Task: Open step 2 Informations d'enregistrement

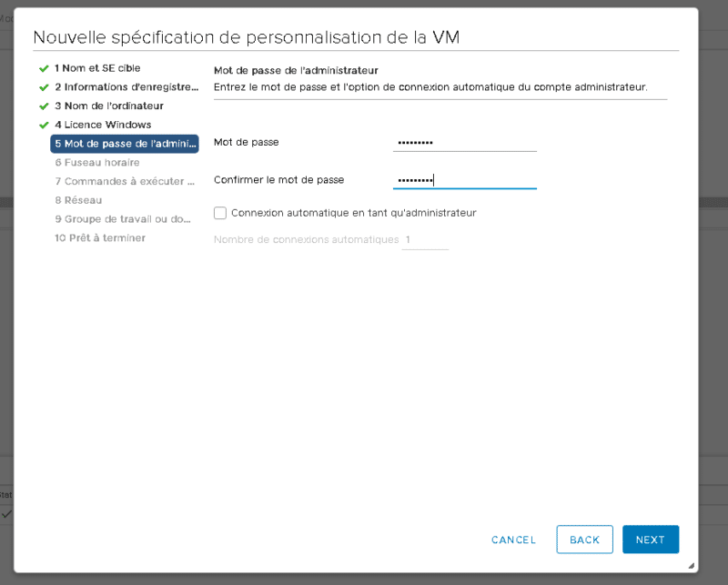Action: click(x=126, y=87)
